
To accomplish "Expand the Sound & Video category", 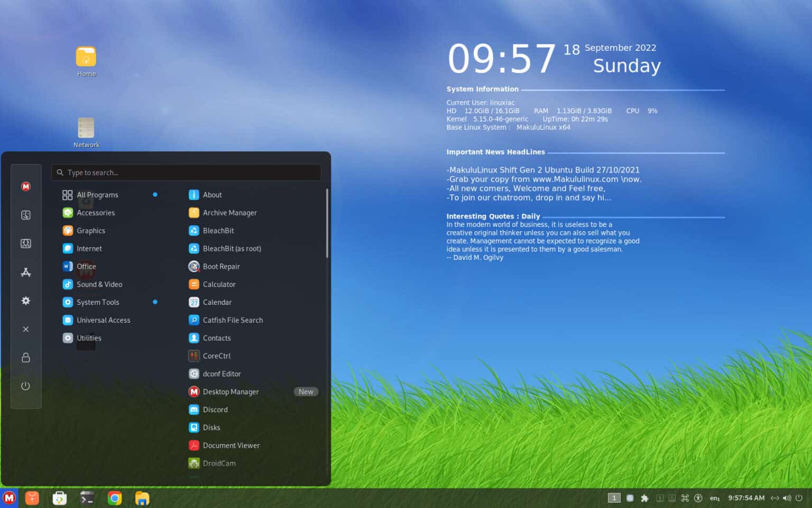I will tap(99, 284).
